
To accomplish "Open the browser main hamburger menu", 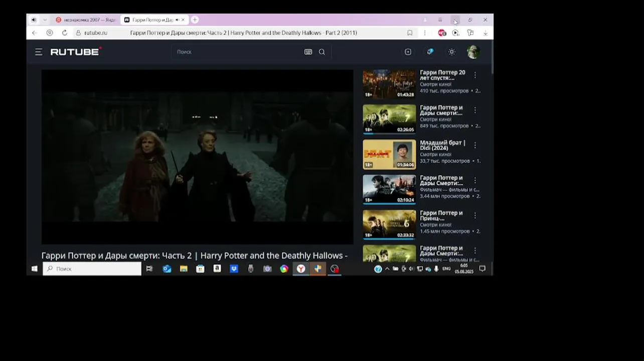I will [440, 20].
